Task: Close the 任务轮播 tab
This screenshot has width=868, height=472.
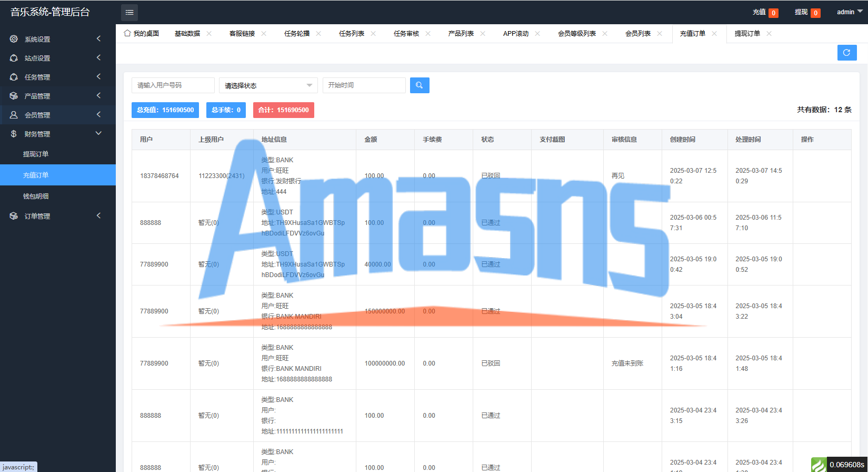Action: (x=318, y=34)
